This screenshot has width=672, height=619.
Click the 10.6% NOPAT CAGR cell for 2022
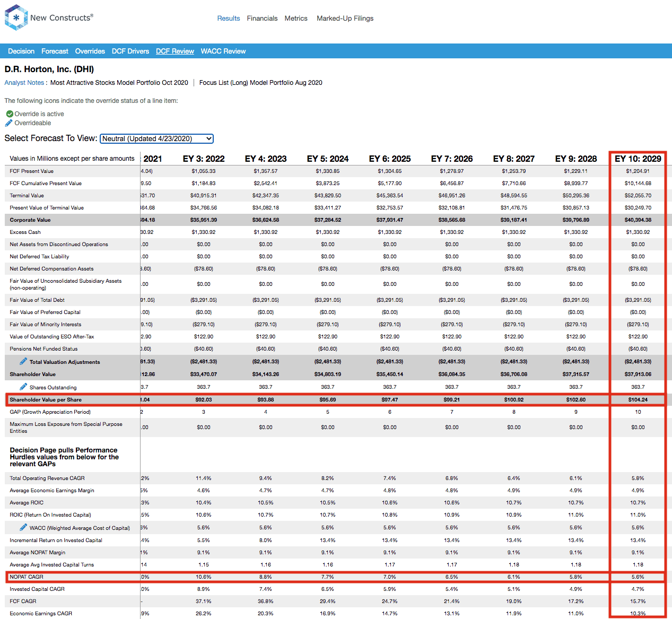[x=204, y=577]
